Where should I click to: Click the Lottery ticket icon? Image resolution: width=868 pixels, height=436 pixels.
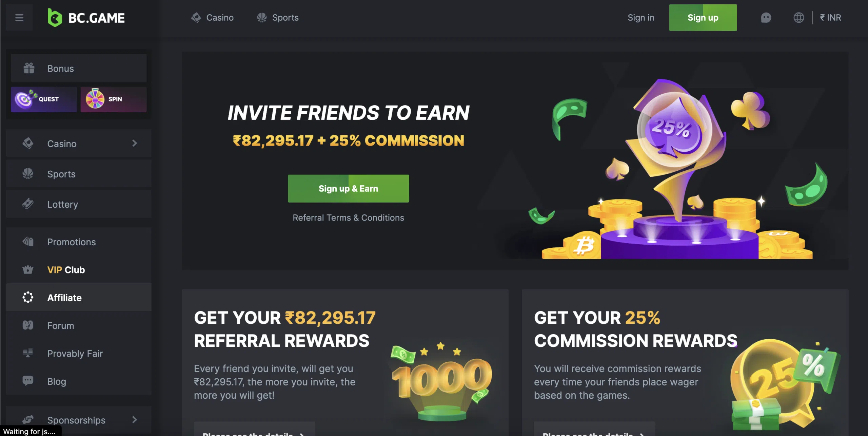click(28, 204)
